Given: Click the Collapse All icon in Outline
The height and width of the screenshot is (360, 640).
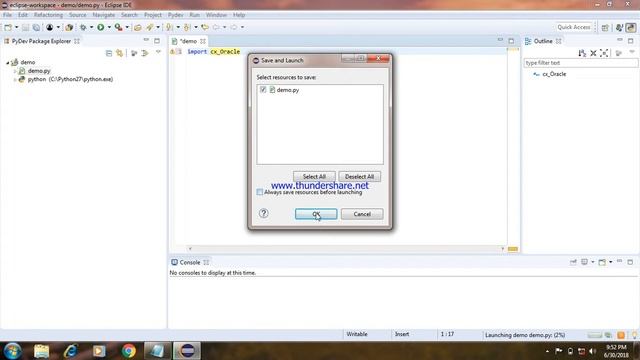Looking at the screenshot, I should (593, 53).
